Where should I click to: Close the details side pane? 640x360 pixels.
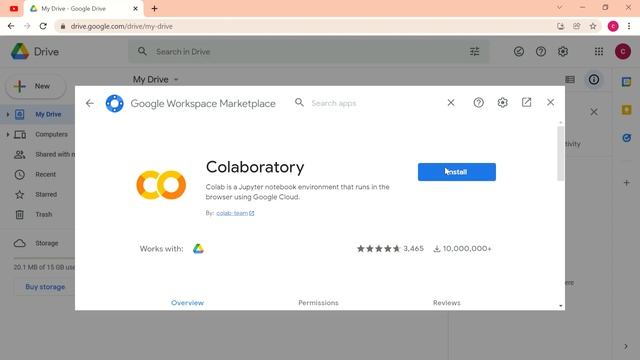pos(594,112)
